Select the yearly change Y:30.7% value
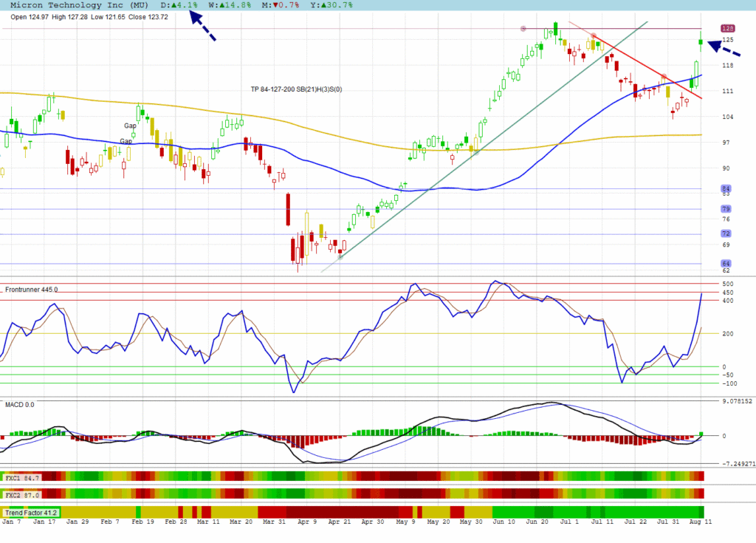Image resolution: width=756 pixels, height=543 pixels. point(331,5)
